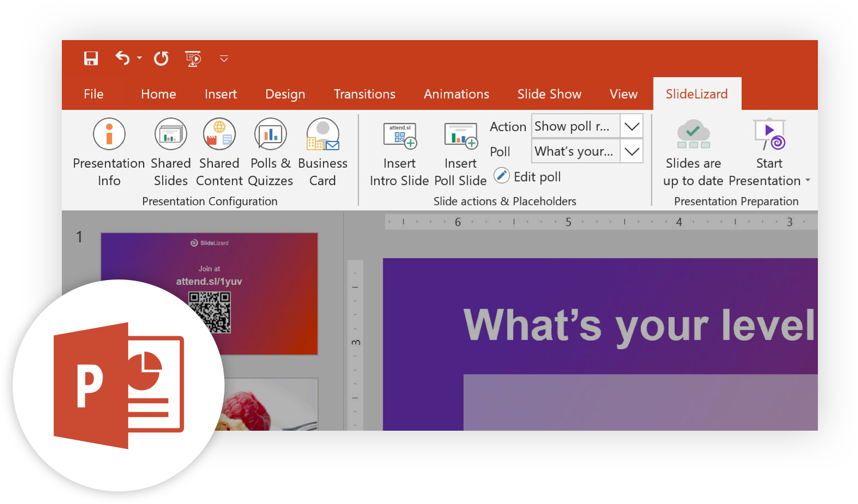This screenshot has width=858, height=504.
Task: Select the Design tab
Action: pyautogui.click(x=285, y=94)
